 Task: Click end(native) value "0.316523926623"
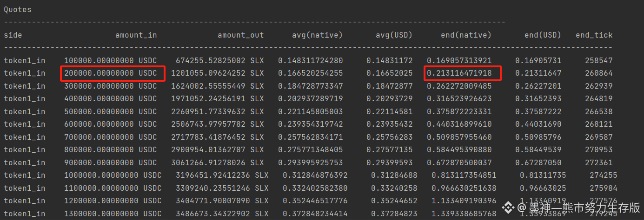click(459, 99)
